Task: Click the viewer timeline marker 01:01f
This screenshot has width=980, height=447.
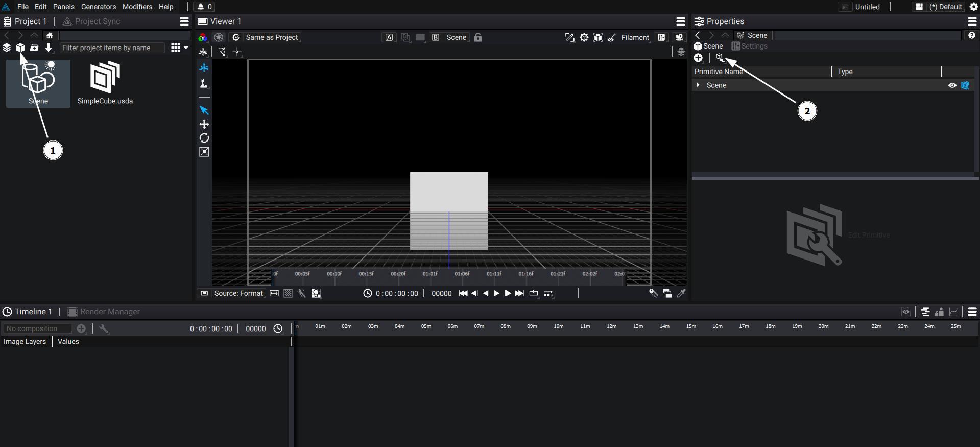Action: click(x=430, y=274)
